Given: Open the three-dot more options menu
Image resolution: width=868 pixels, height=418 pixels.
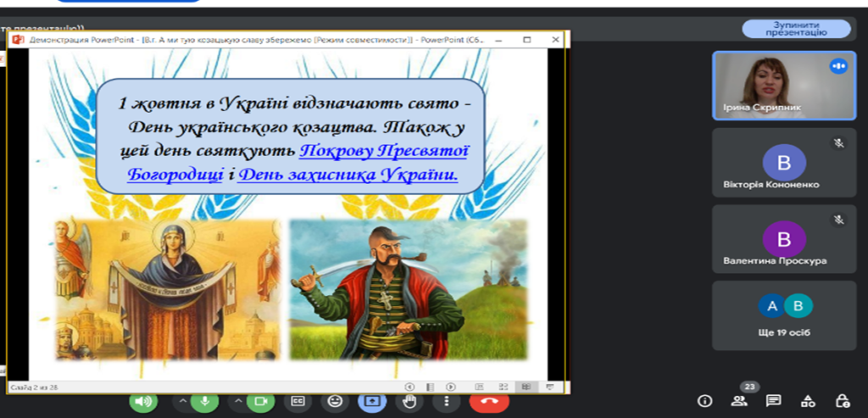Looking at the screenshot, I should click(x=446, y=402).
